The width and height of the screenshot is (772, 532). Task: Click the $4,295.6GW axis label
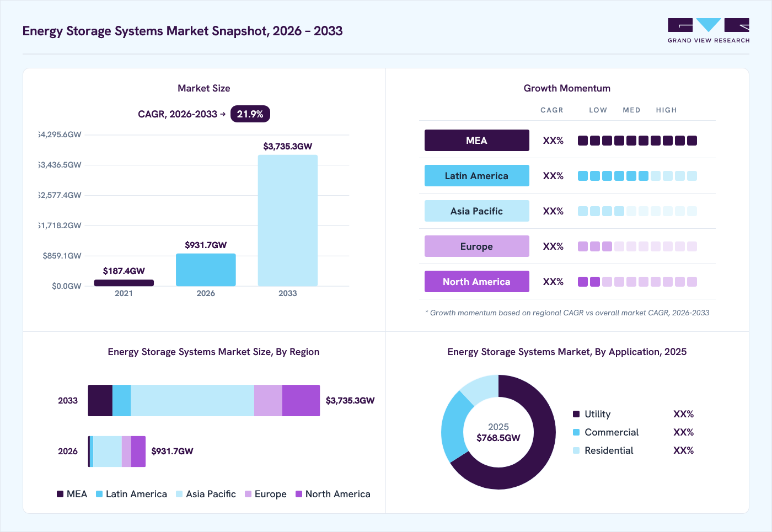pyautogui.click(x=60, y=135)
